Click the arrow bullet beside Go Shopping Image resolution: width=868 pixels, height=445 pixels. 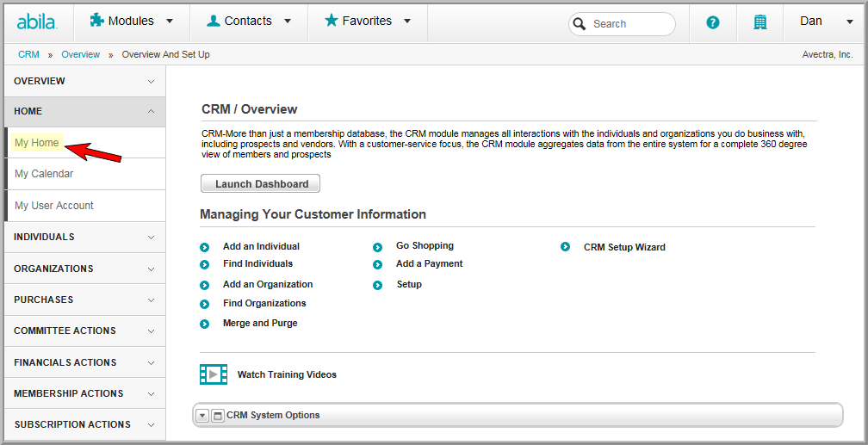click(377, 247)
